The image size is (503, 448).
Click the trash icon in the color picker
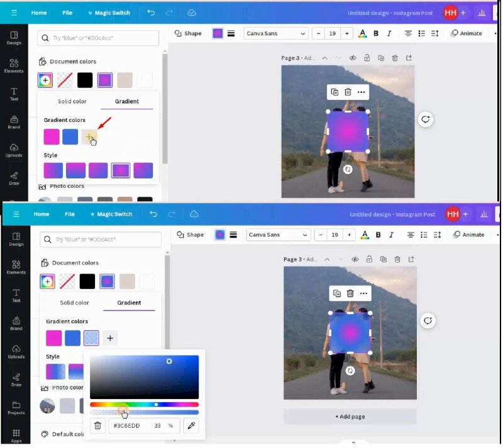(97, 426)
